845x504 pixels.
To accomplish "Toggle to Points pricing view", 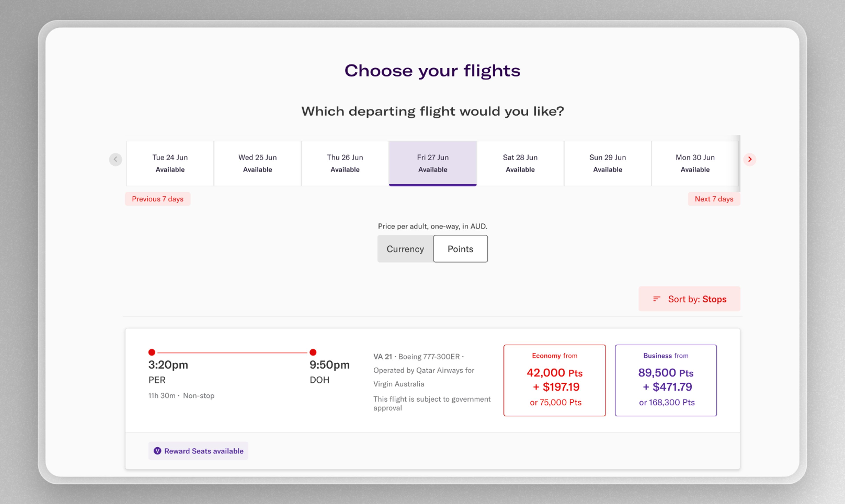I will coord(460,248).
